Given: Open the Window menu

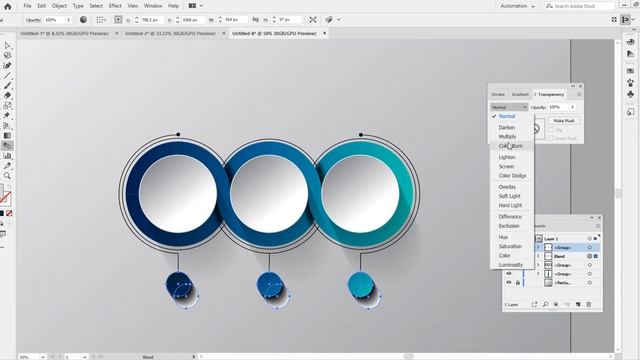Looking at the screenshot, I should 153,6.
